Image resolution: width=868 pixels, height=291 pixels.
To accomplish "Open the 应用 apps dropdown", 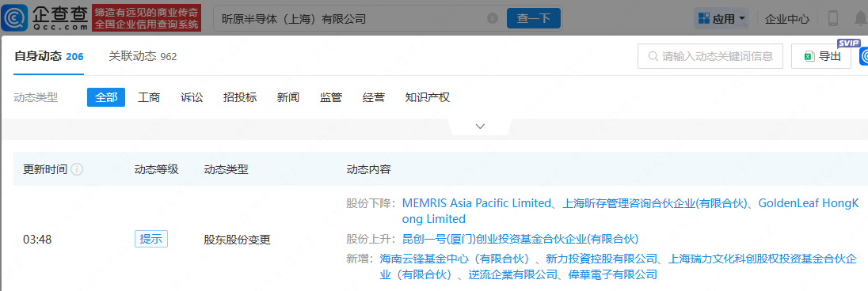I will (721, 19).
